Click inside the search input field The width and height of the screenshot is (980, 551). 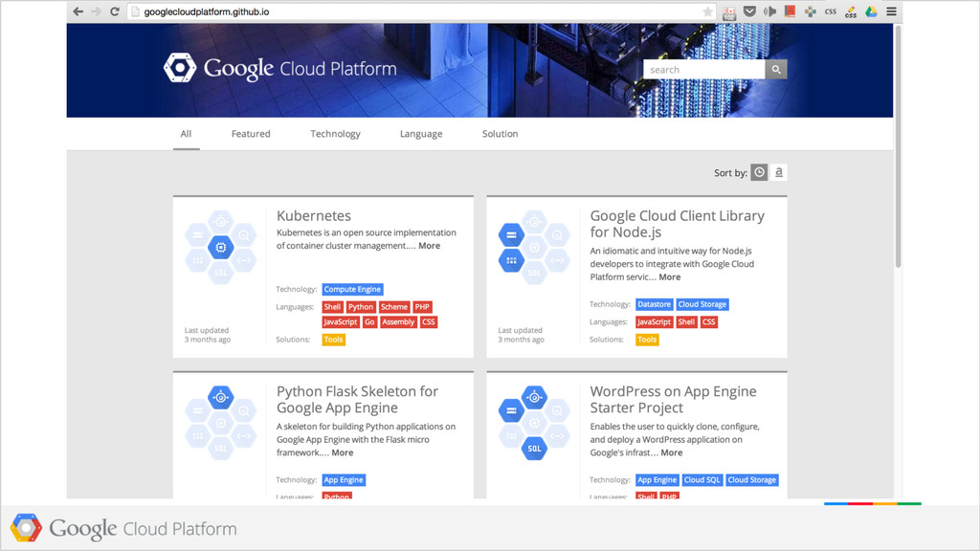(703, 69)
